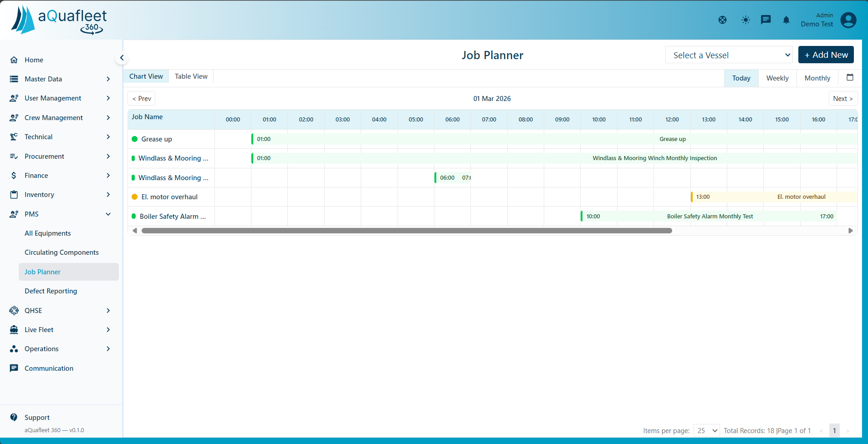This screenshot has width=868, height=444.
Task: Open the Select a Vessel dropdown
Action: 729,55
